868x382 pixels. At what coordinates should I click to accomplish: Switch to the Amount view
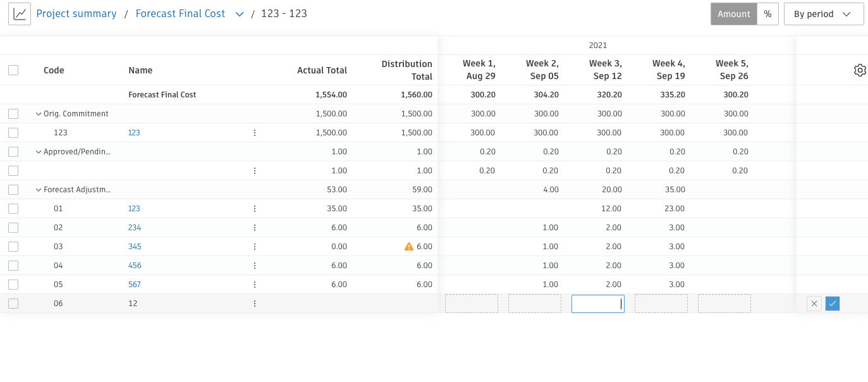pos(733,14)
